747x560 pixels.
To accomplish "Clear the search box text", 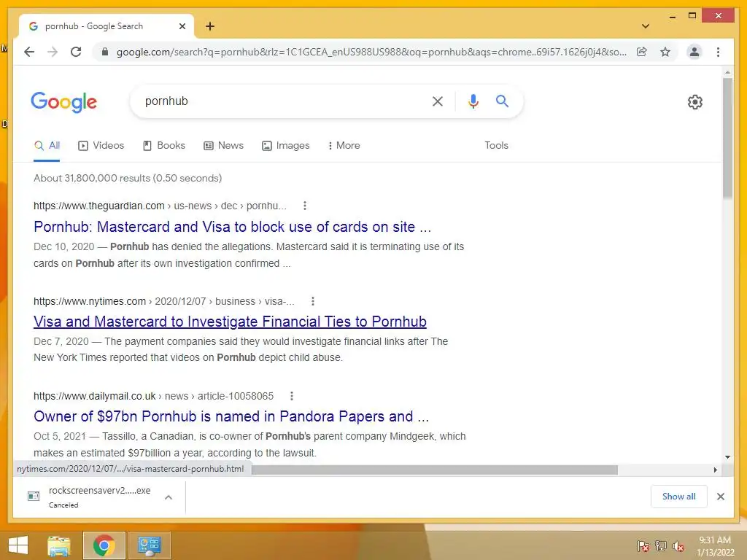I will (x=438, y=101).
